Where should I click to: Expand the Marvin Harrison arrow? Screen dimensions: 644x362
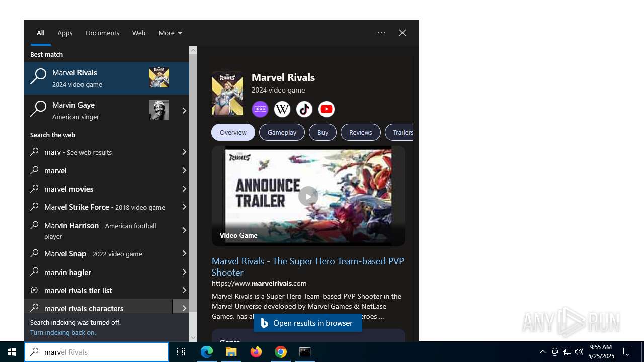pos(184,230)
